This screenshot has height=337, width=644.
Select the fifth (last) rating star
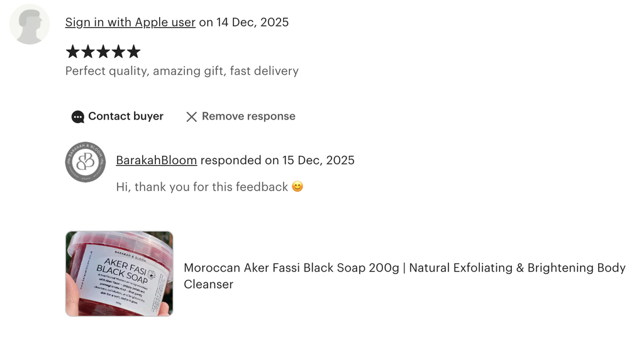coord(133,52)
